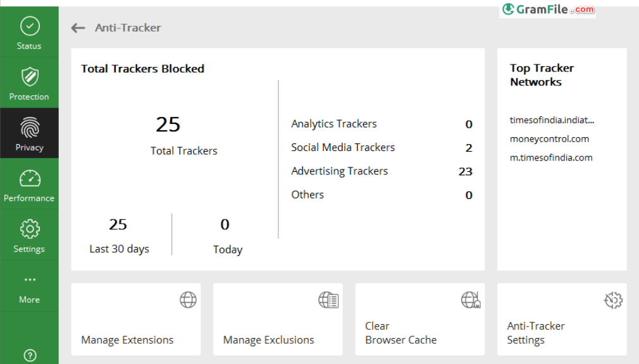Select the Clear Browser Cache label
The height and width of the screenshot is (364, 639).
point(400,333)
